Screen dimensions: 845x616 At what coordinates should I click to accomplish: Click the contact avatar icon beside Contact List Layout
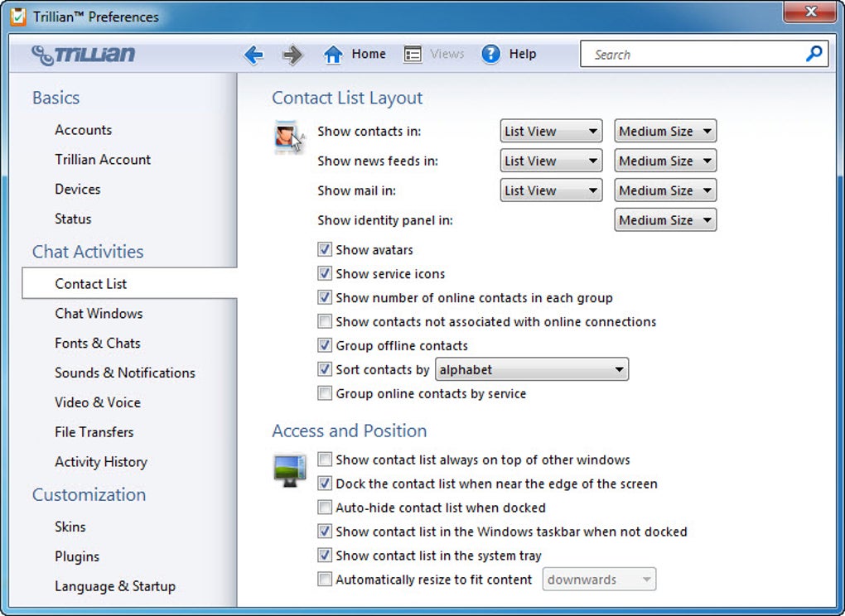(x=289, y=137)
